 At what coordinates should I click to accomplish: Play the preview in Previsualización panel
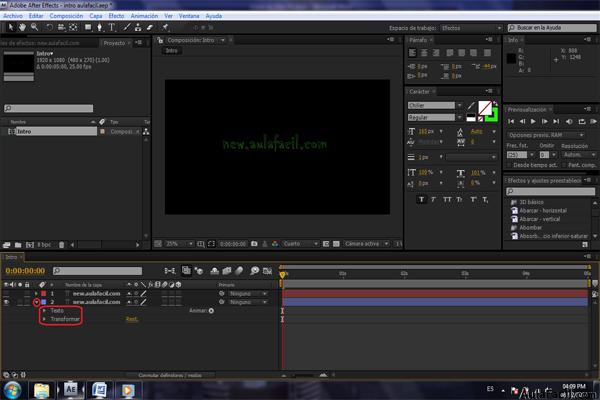click(533, 121)
